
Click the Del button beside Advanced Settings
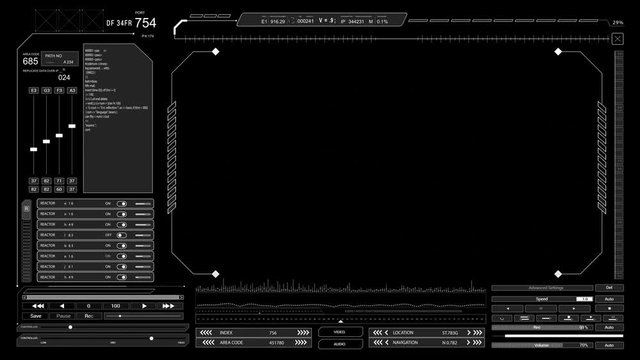click(609, 288)
